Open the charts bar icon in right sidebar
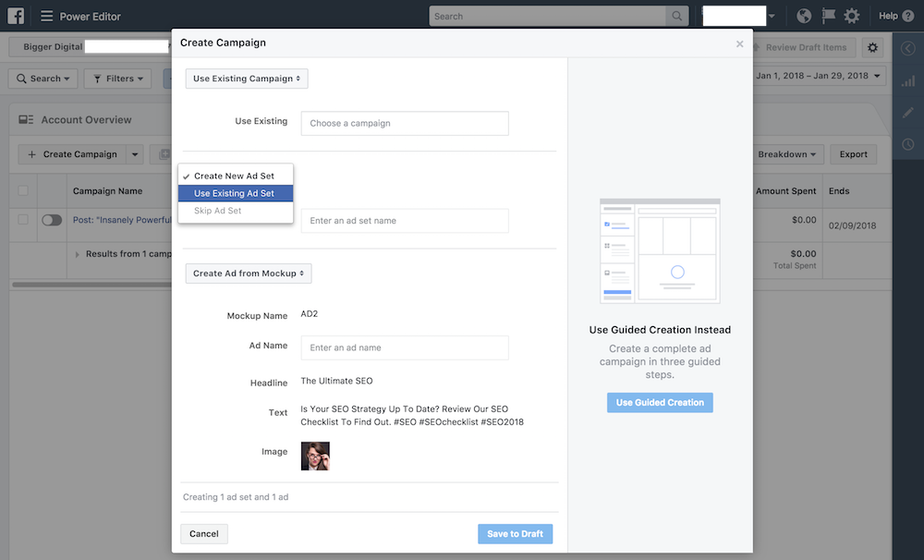The width and height of the screenshot is (924, 560). coord(908,80)
